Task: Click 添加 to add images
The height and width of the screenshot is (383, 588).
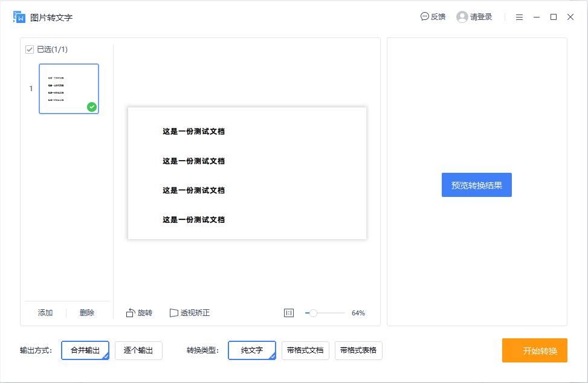Action: (45, 312)
